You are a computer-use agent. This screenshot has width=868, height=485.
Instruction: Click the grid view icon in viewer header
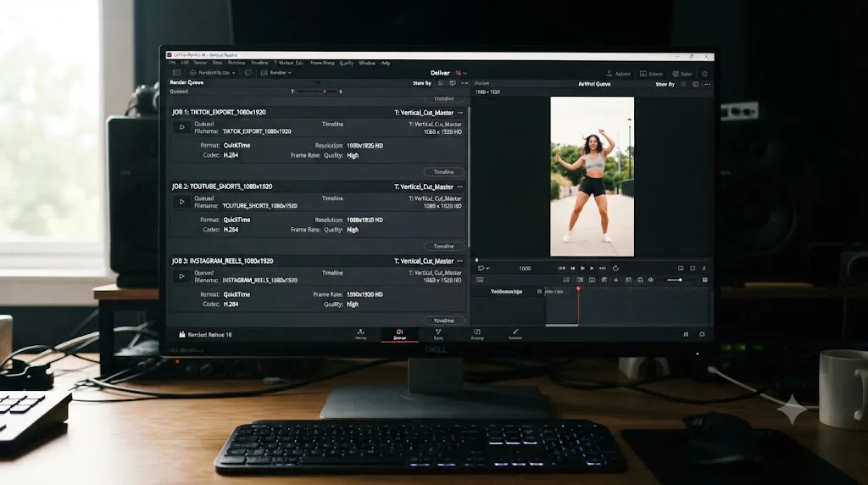(x=684, y=85)
